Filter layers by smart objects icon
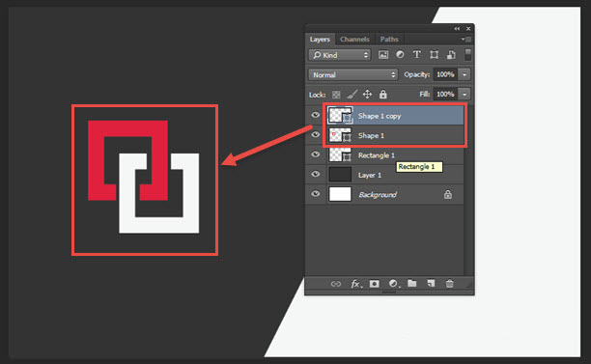 click(x=451, y=55)
